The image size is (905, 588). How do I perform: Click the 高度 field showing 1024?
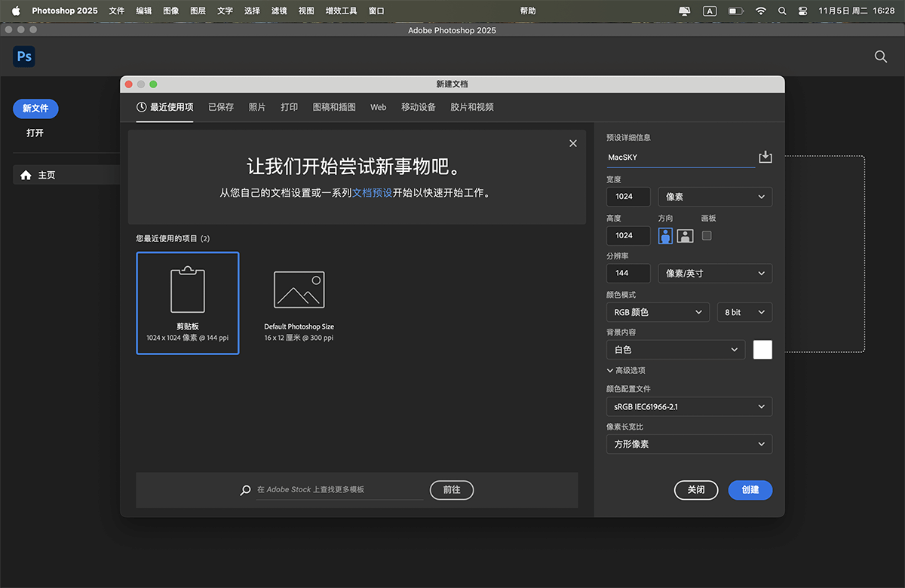pyautogui.click(x=628, y=235)
